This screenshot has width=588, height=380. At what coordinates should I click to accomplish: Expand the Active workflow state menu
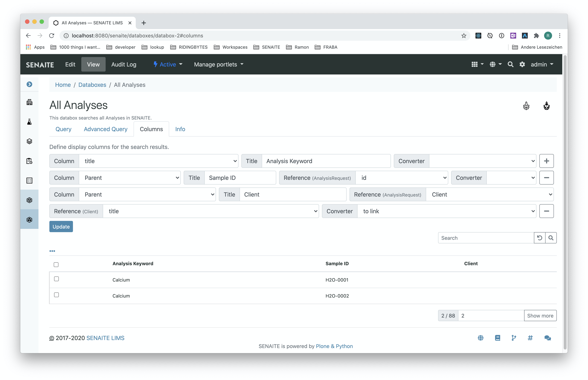point(168,64)
